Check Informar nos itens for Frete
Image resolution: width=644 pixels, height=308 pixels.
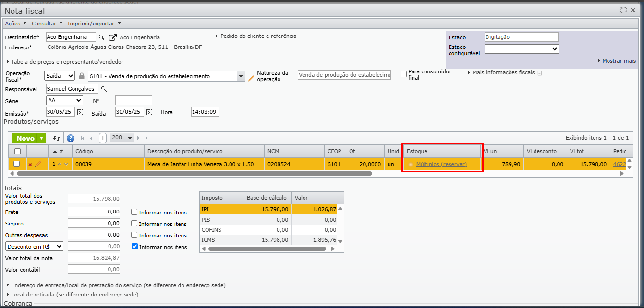click(x=134, y=212)
